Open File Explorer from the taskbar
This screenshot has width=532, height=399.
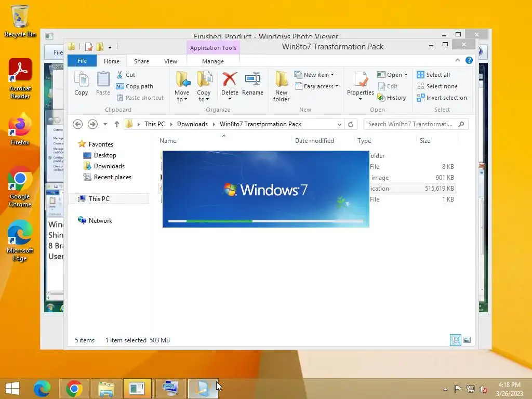point(106,389)
